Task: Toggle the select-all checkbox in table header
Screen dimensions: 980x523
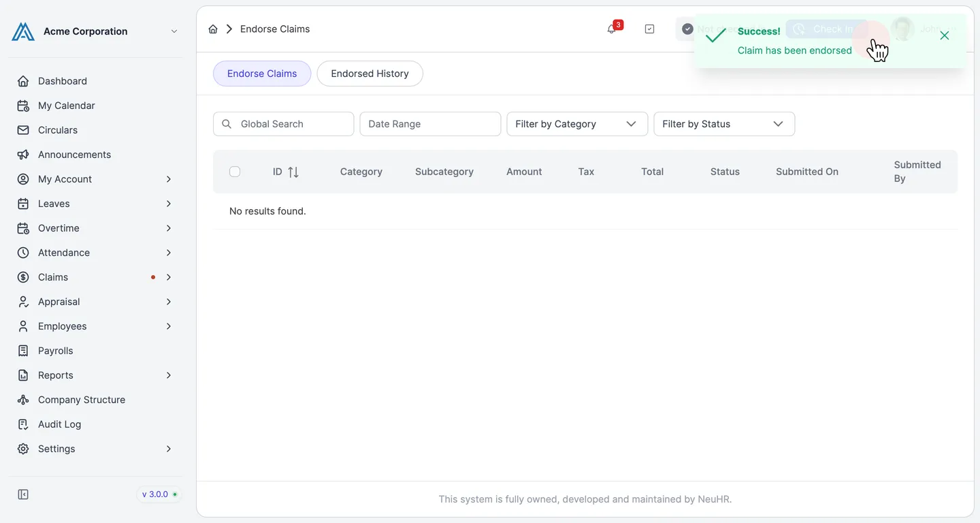Action: 235,172
